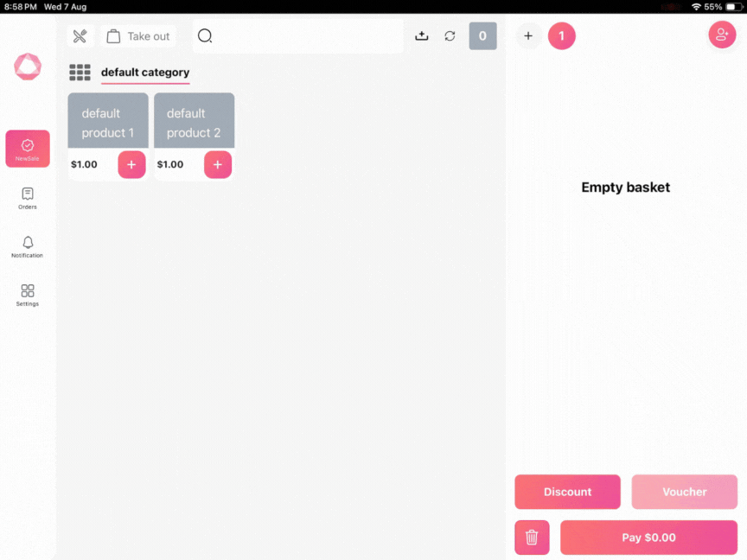Clear basket with the trash icon
The height and width of the screenshot is (560, 747).
pyautogui.click(x=532, y=538)
